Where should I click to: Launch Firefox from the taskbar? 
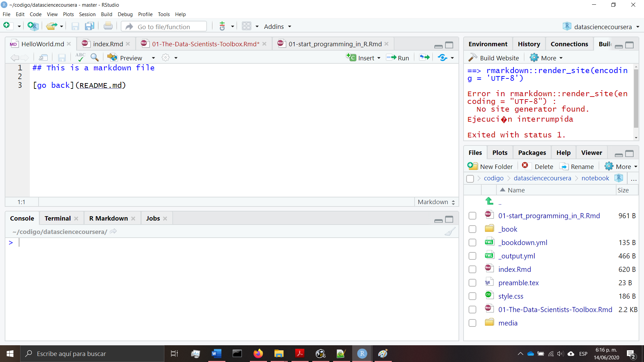tap(258, 354)
